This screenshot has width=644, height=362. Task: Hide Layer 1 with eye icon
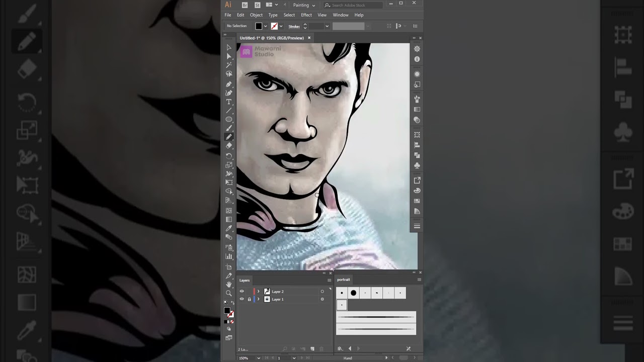click(x=242, y=299)
